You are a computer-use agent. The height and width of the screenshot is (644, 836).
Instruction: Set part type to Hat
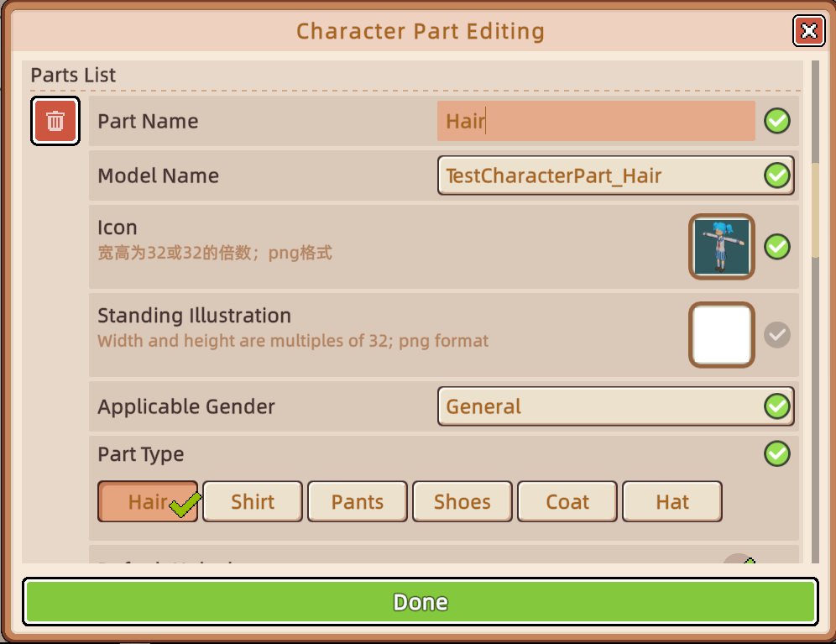pos(672,502)
